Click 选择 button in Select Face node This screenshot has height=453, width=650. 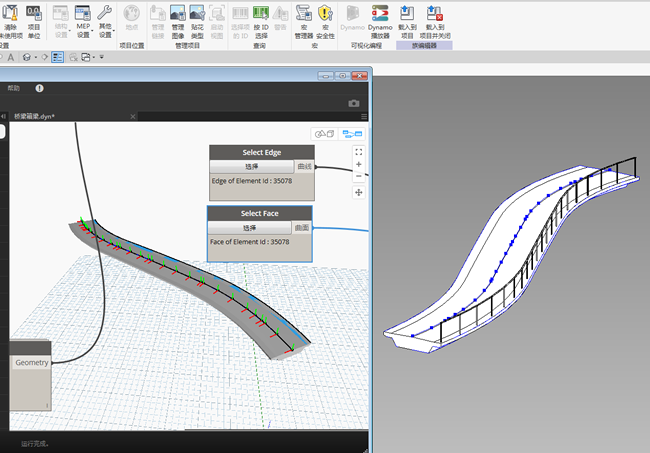pos(250,228)
